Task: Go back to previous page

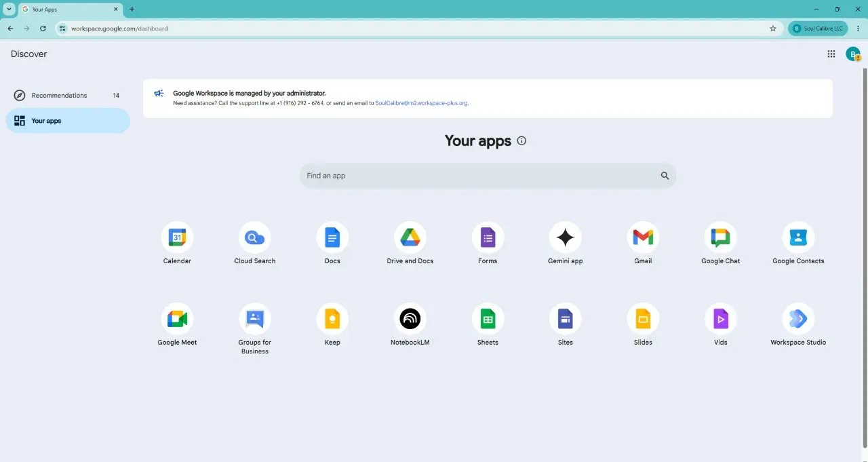Action: point(10,28)
